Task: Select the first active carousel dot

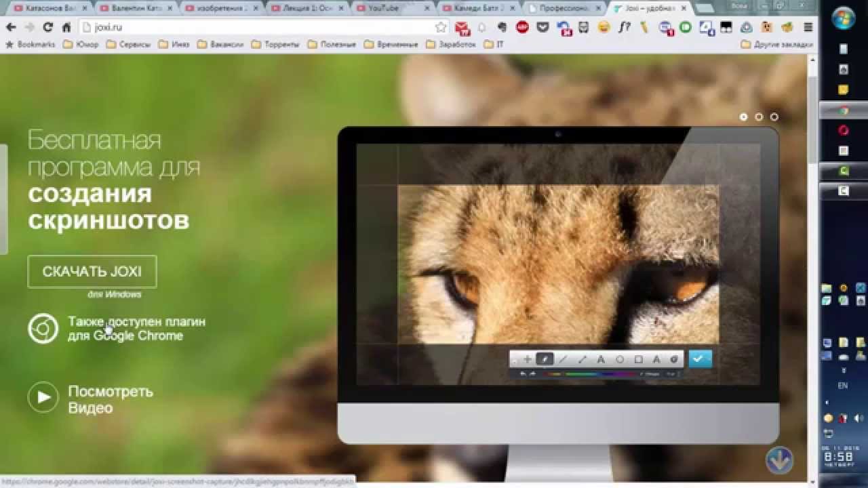Action: click(x=743, y=117)
